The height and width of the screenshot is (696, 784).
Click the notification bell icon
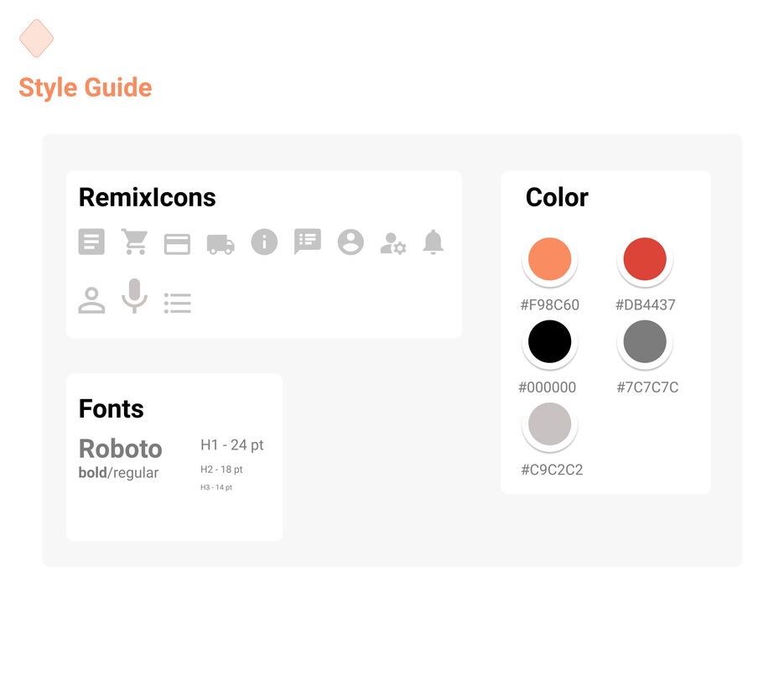(x=433, y=242)
